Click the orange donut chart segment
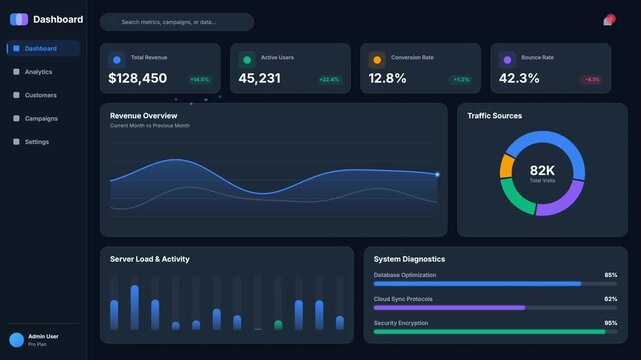641x360 pixels. (x=507, y=166)
